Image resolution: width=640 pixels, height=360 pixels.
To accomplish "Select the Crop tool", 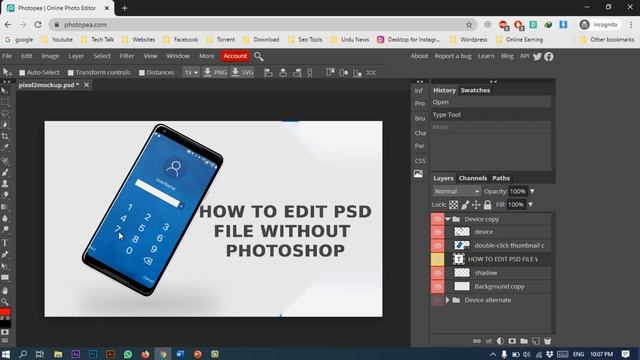I will [x=5, y=136].
